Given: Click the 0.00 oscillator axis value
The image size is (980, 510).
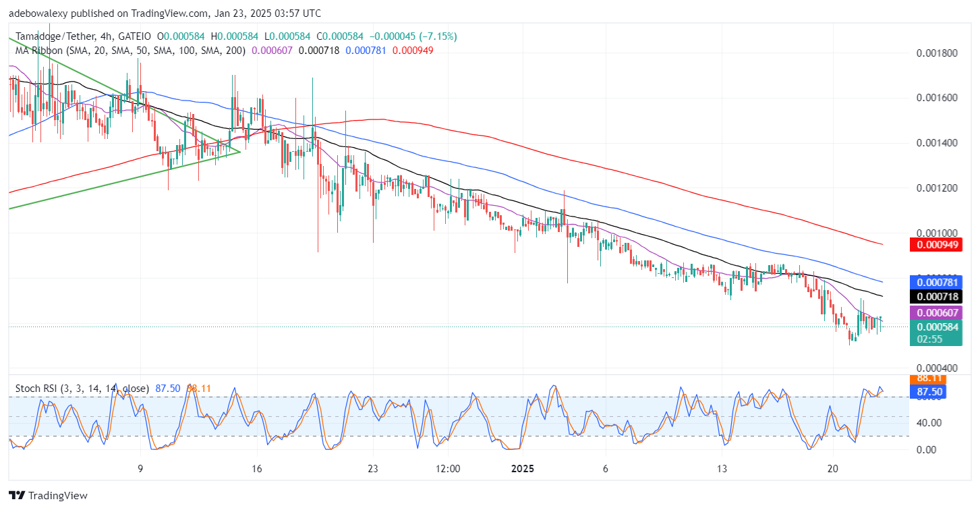Looking at the screenshot, I should pyautogui.click(x=926, y=450).
